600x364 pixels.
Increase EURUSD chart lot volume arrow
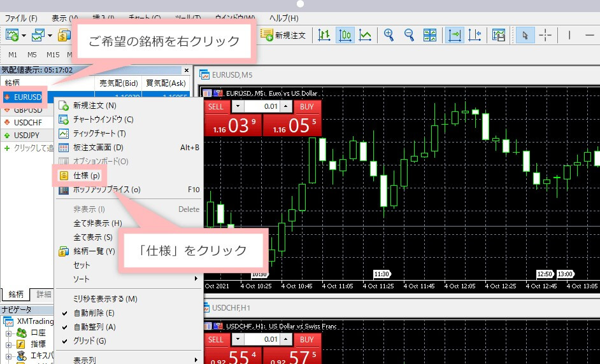coord(286,107)
